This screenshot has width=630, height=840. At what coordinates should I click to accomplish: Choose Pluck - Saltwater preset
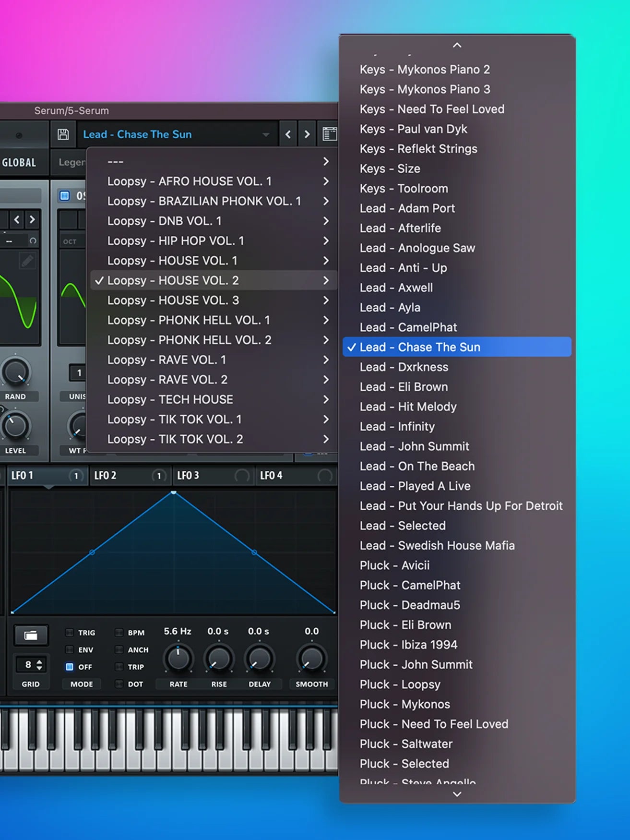(x=457, y=744)
